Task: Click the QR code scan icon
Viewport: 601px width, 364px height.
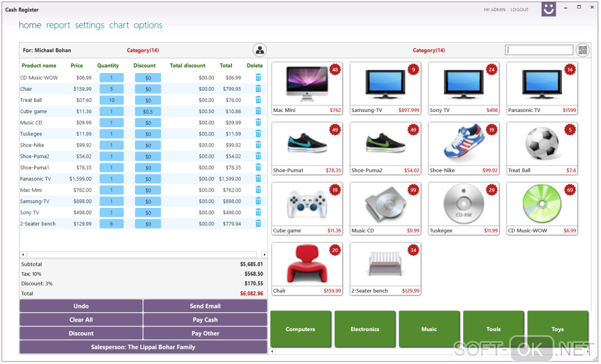Action: click(x=583, y=50)
